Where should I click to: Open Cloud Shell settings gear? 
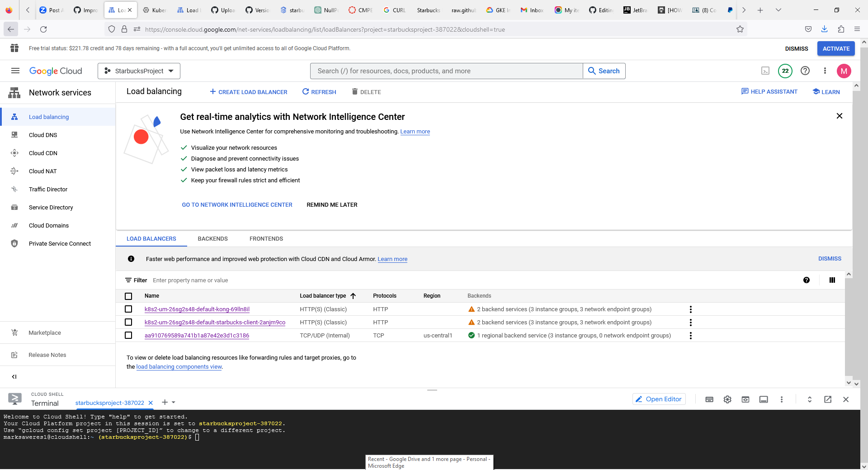click(x=727, y=399)
